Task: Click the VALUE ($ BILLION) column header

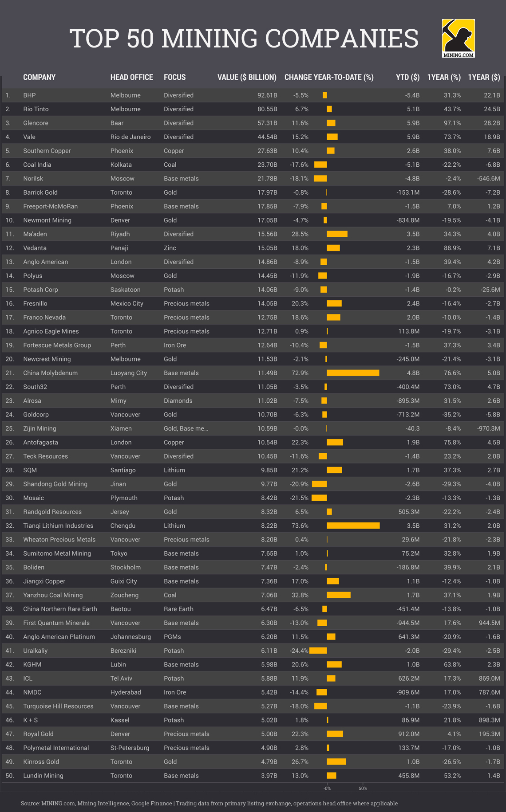Action: [x=247, y=77]
